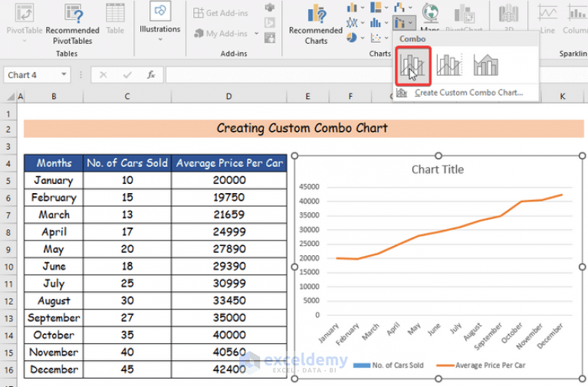The height and width of the screenshot is (387, 588).
Task: Select column D header
Action: (229, 97)
